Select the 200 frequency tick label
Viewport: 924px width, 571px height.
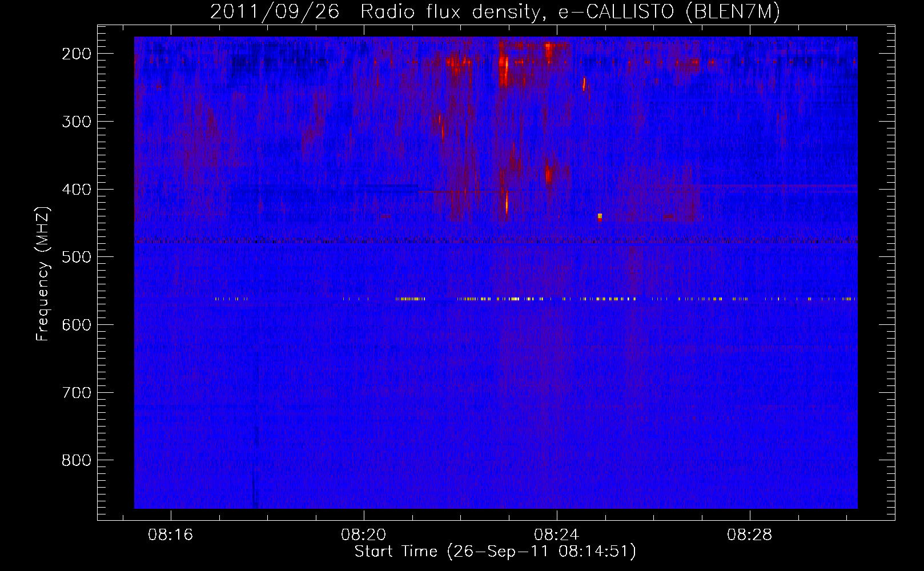(76, 54)
